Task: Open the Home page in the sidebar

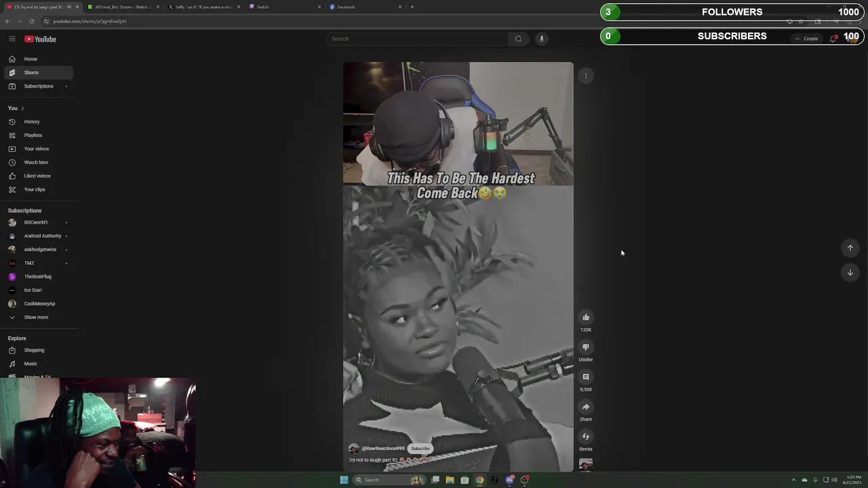Action: (38, 59)
